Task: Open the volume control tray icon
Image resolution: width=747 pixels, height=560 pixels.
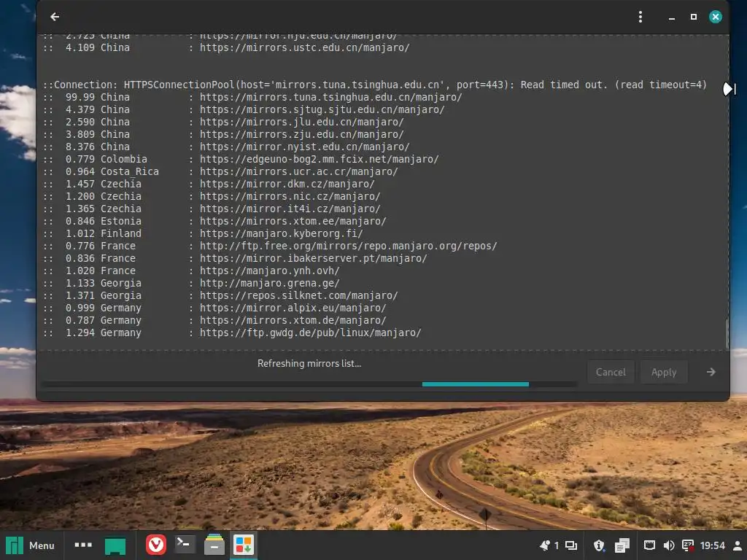Action: tap(668, 545)
